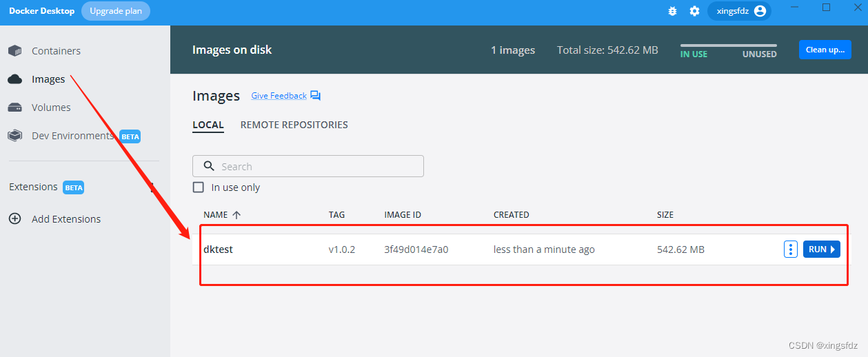The width and height of the screenshot is (868, 357).
Task: Click the Docker Desktop title
Action: click(x=41, y=11)
